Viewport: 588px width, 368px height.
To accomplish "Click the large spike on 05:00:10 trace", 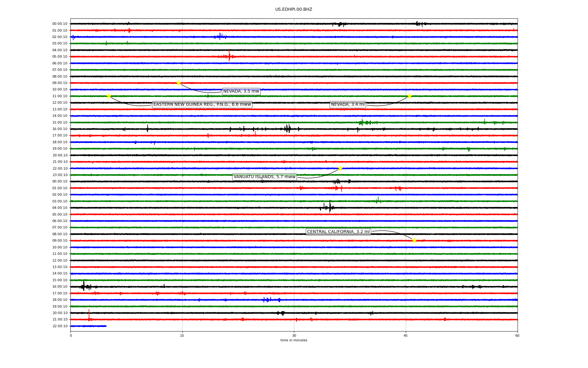I will point(229,56).
